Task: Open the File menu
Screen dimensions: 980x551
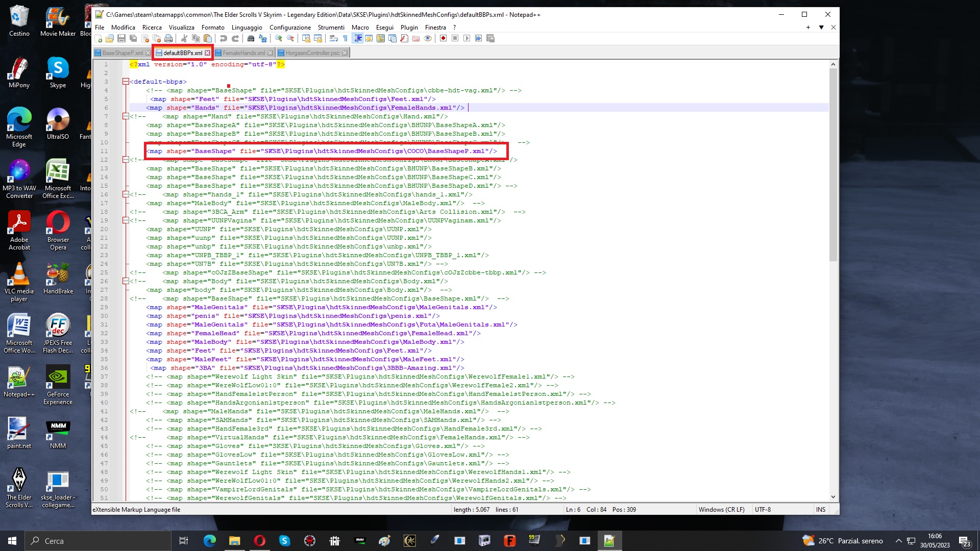Action: pyautogui.click(x=100, y=28)
